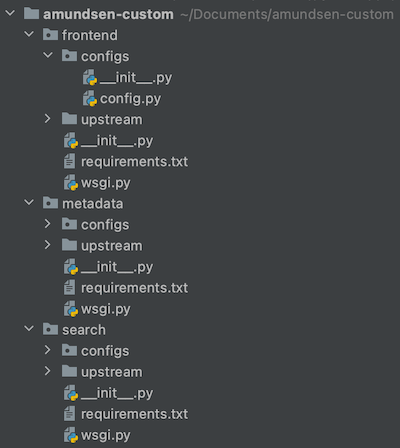This screenshot has height=448, width=400.
Task: Click the frontend package folder icon
Action: coord(50,35)
